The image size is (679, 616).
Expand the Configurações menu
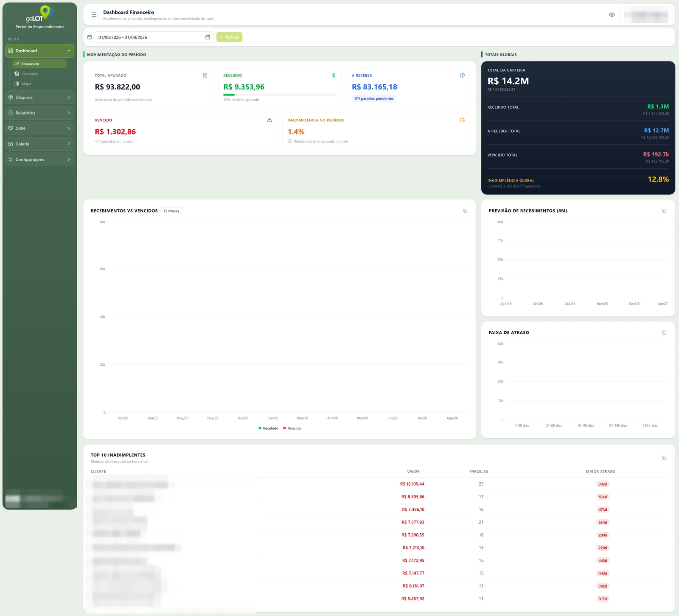tap(40, 160)
